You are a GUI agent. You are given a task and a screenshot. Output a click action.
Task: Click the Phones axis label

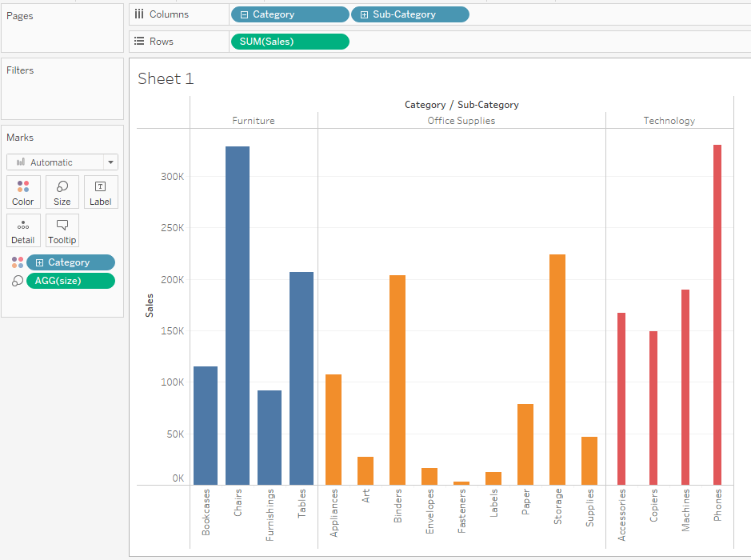point(717,505)
